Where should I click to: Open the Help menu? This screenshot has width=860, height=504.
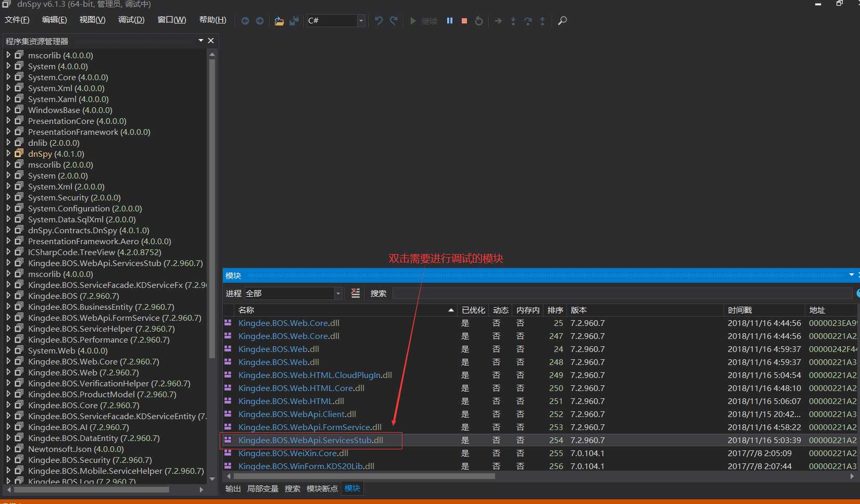point(213,20)
